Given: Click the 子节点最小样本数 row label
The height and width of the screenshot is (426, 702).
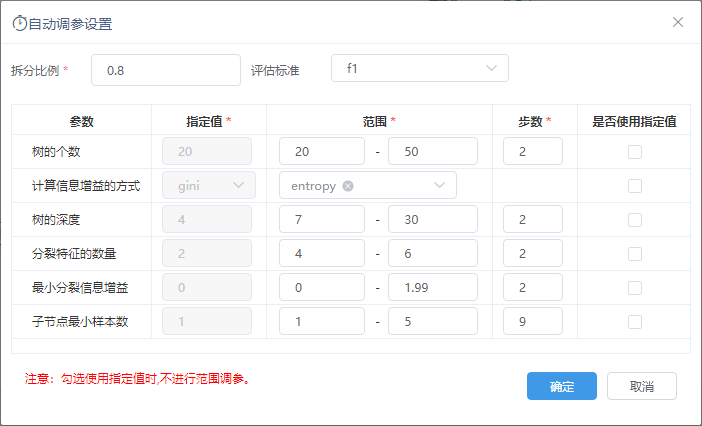Looking at the screenshot, I should coord(80,322).
